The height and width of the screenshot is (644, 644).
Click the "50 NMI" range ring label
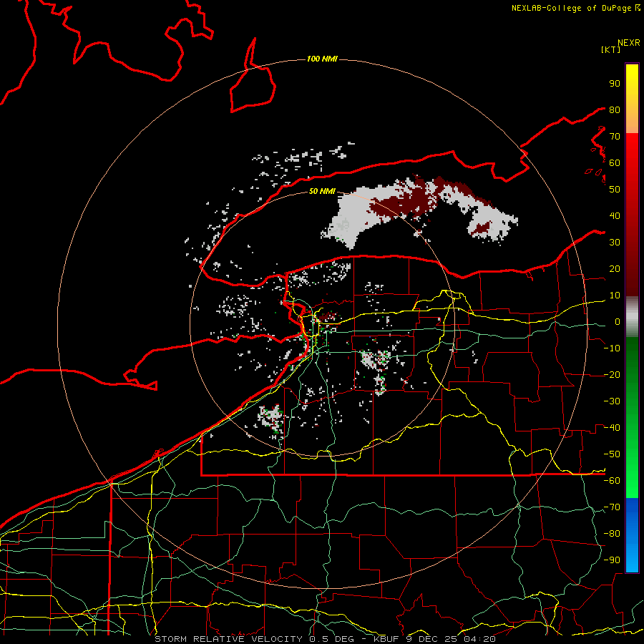(x=322, y=191)
